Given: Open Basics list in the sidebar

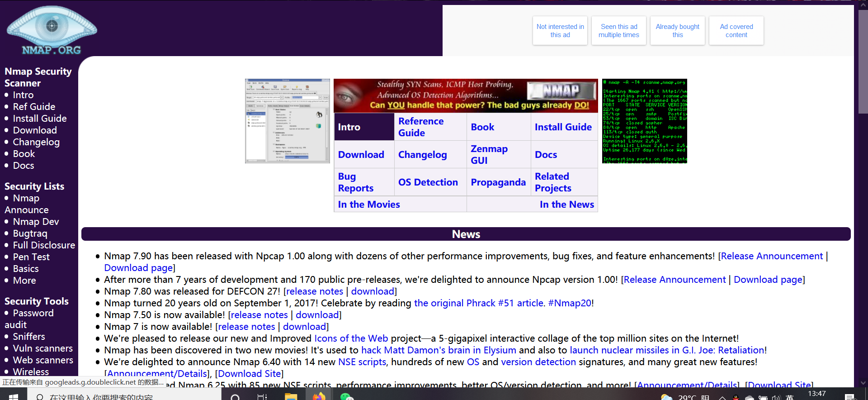Looking at the screenshot, I should (26, 269).
